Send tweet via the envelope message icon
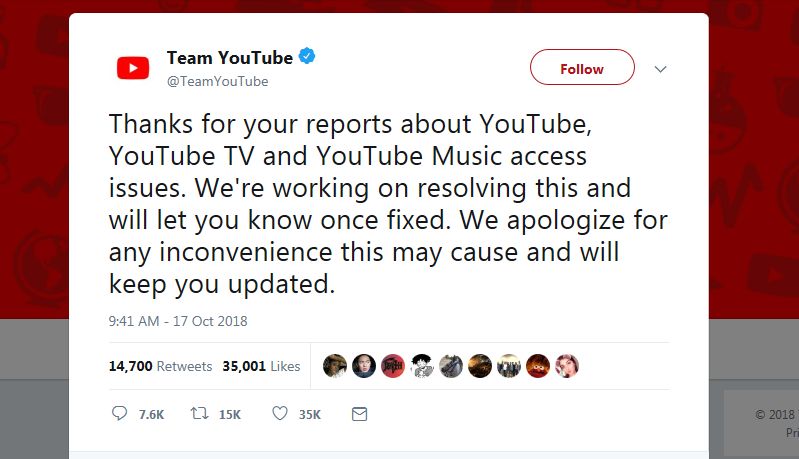799x459 pixels. [x=360, y=413]
